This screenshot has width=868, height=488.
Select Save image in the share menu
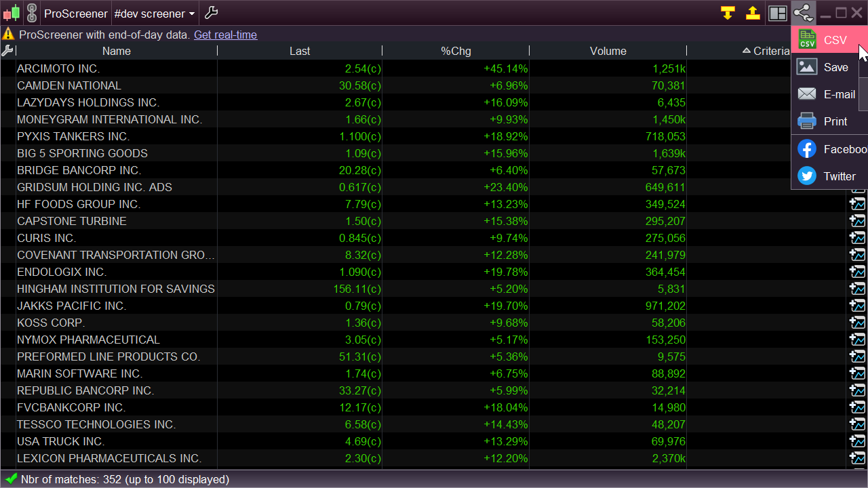point(829,67)
